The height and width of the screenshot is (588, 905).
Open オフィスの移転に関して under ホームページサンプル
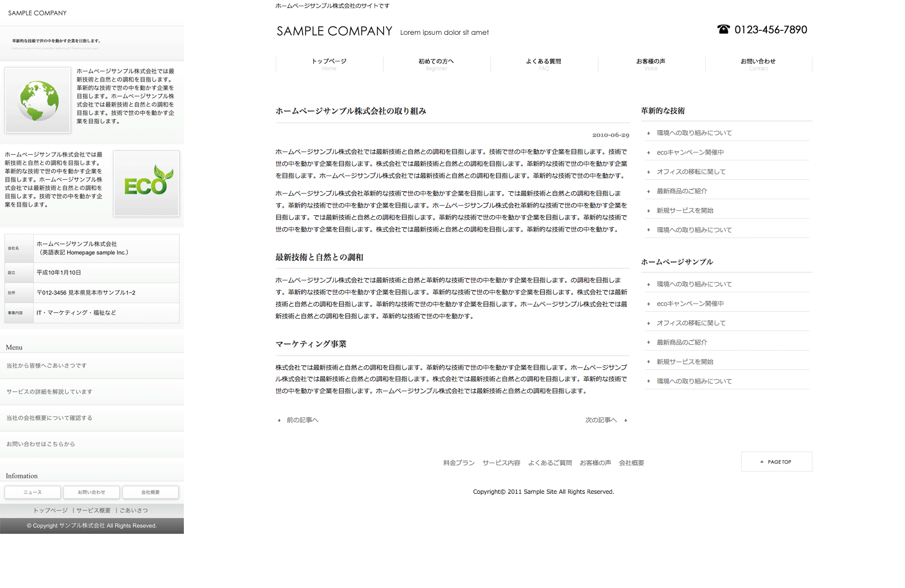691,323
